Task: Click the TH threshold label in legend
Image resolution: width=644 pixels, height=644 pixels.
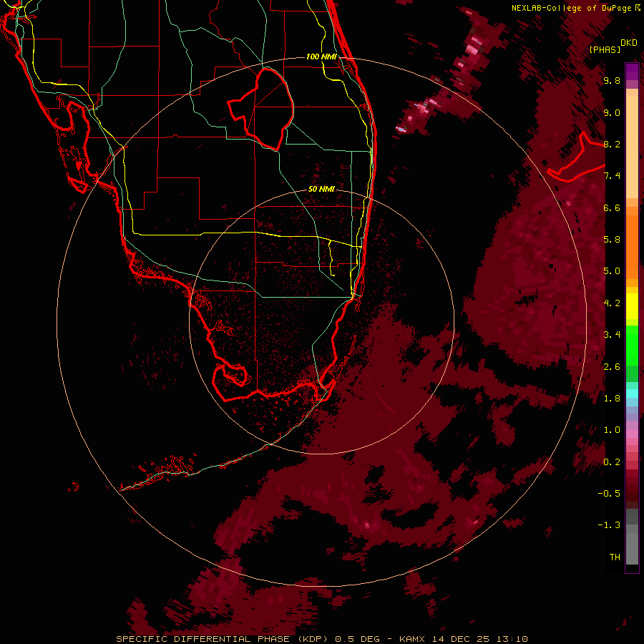Action: tap(615, 557)
